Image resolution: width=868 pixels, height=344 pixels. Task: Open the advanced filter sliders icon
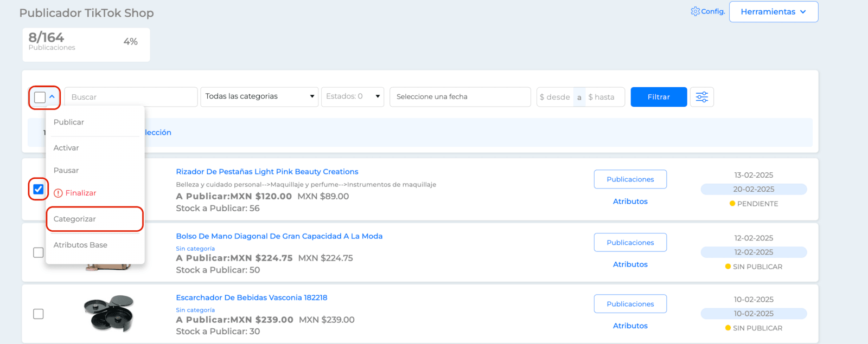pos(702,97)
